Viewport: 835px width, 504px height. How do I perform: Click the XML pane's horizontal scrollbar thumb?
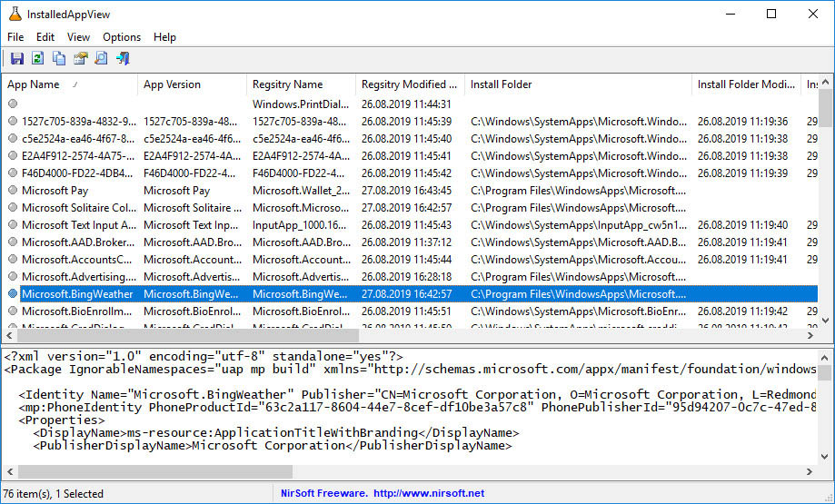[x=155, y=471]
